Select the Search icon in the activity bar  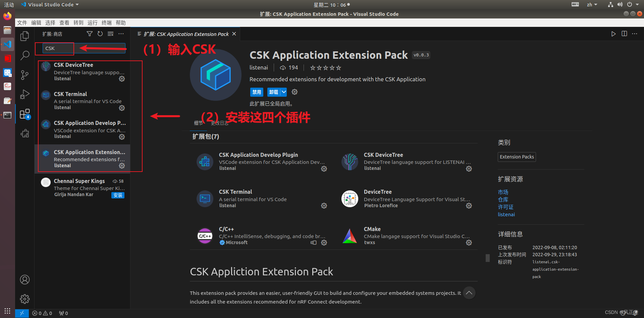coord(24,55)
